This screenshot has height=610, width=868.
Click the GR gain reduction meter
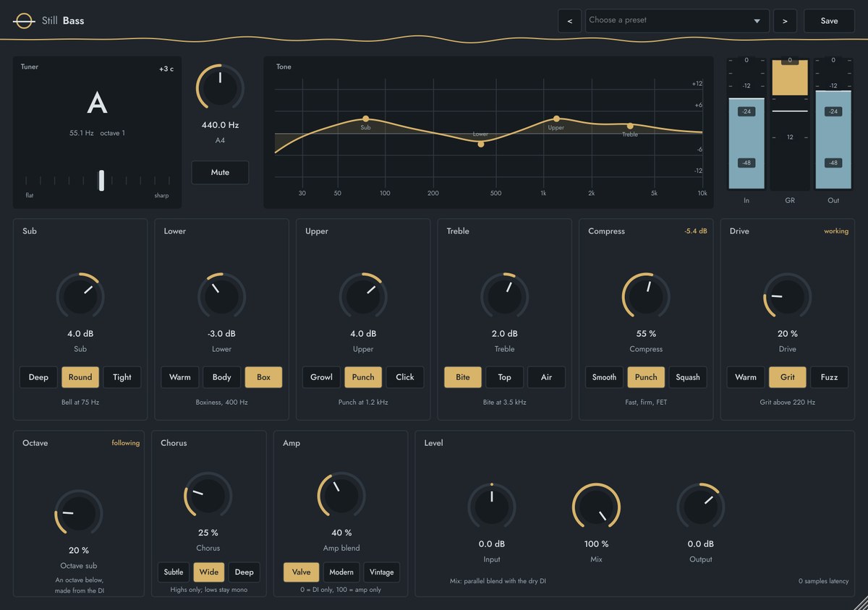790,124
